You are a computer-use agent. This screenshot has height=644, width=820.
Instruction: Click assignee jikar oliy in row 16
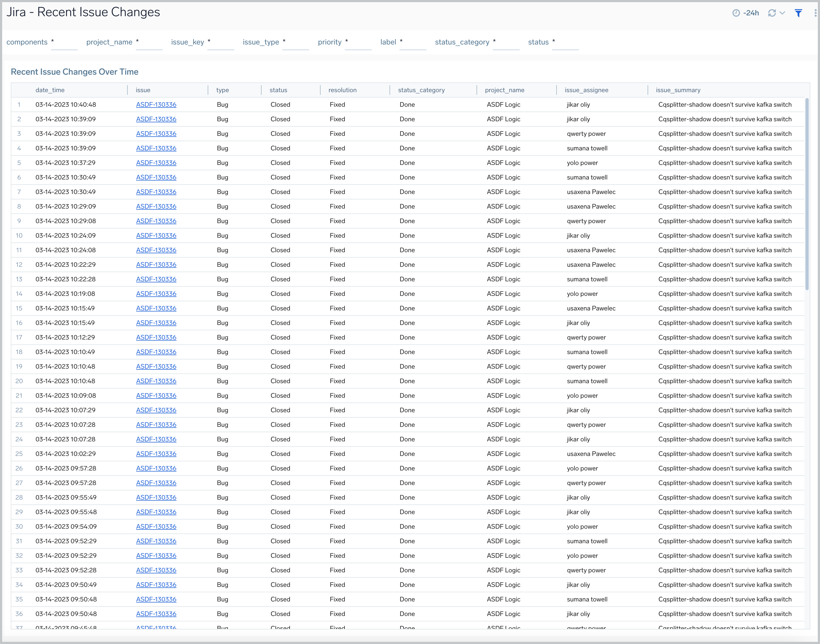coord(578,323)
